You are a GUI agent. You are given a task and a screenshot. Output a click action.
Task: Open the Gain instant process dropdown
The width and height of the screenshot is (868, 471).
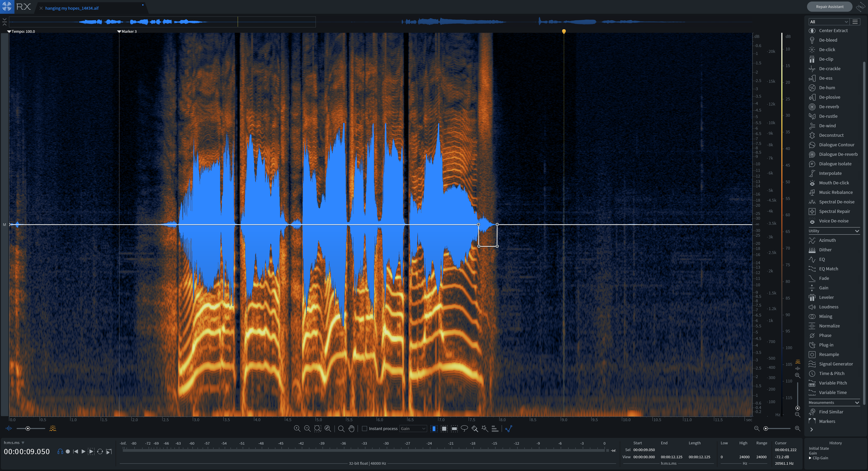click(x=413, y=429)
